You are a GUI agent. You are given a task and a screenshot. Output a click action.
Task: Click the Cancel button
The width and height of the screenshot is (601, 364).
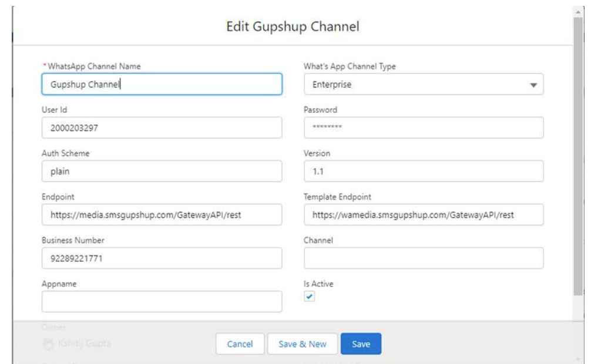pos(240,343)
